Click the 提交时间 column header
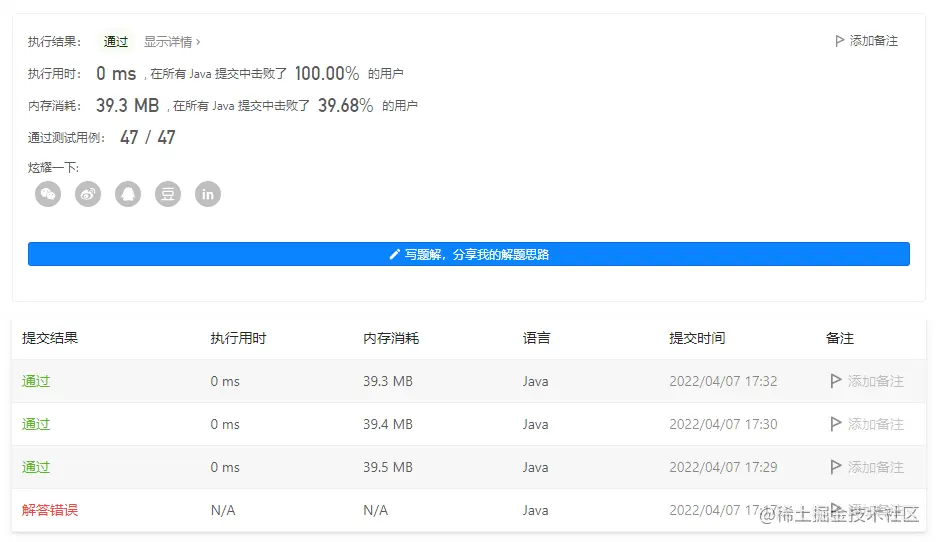Screen dimensions: 937x542 697,338
